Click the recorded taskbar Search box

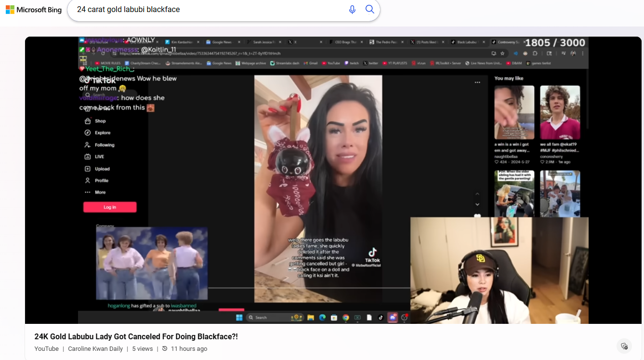[275, 318]
